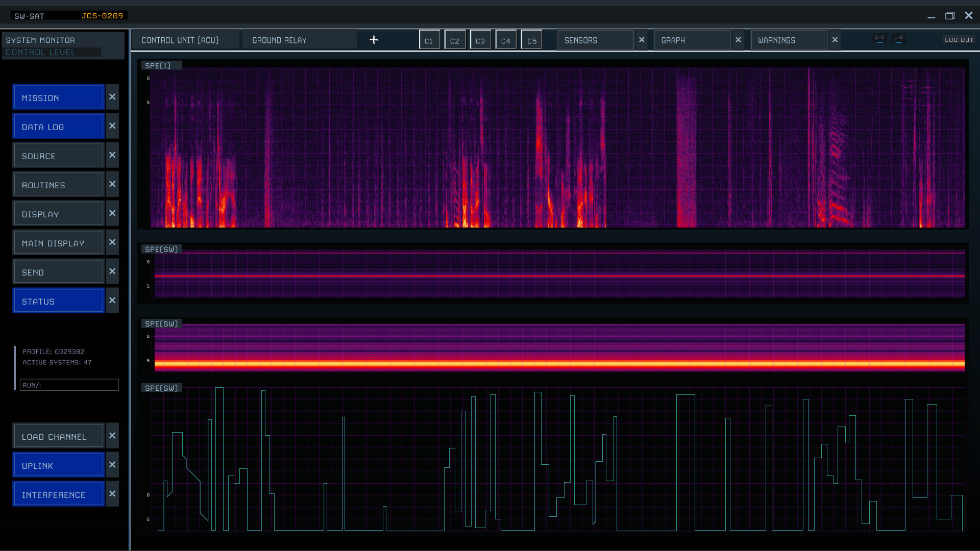Remove the MISSION entry using its X icon
Screen dimensions: 980x551
pos(112,97)
